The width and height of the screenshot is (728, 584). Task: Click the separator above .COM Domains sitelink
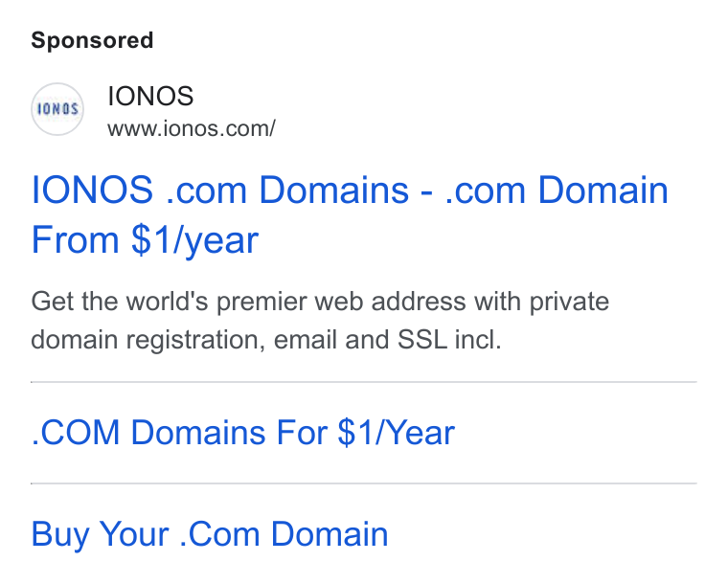[364, 382]
